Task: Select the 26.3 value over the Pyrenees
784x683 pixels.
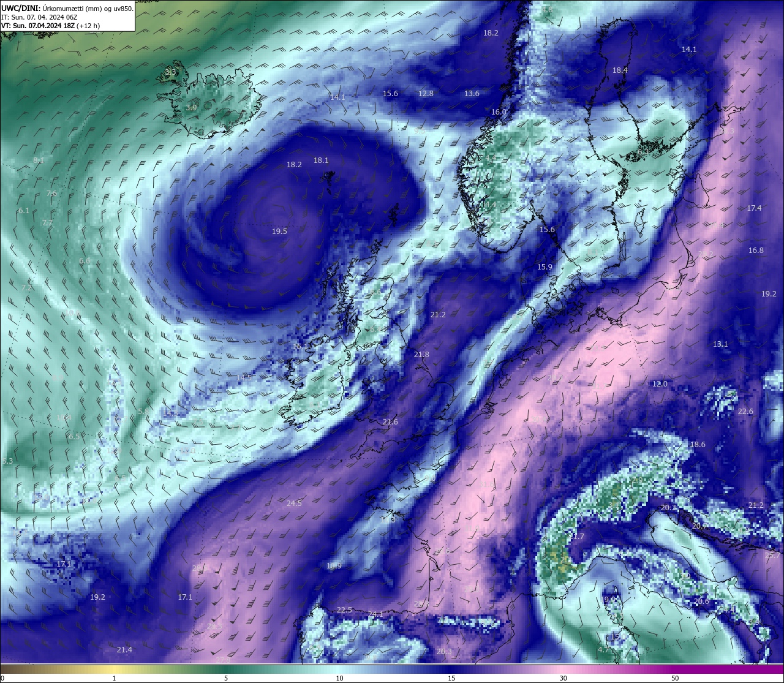Action: pyautogui.click(x=444, y=652)
